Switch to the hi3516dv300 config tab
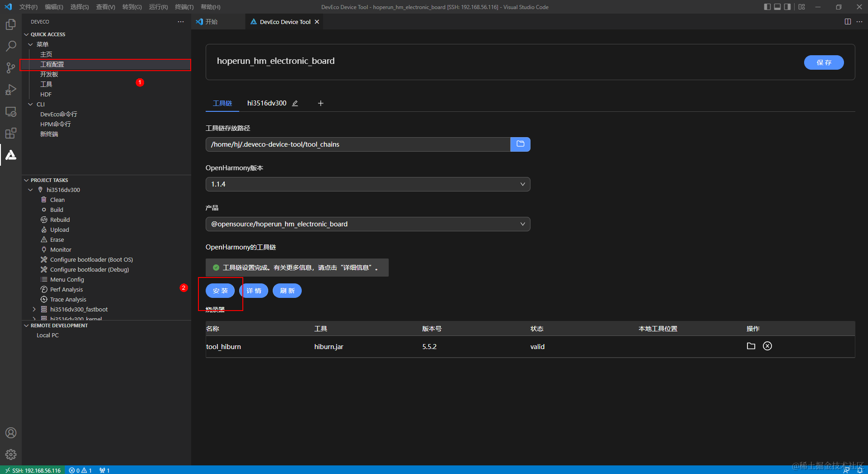 click(267, 103)
